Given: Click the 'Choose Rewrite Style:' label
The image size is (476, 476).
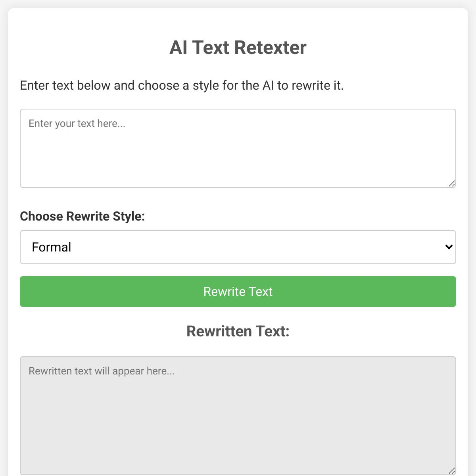Looking at the screenshot, I should coord(83,216).
